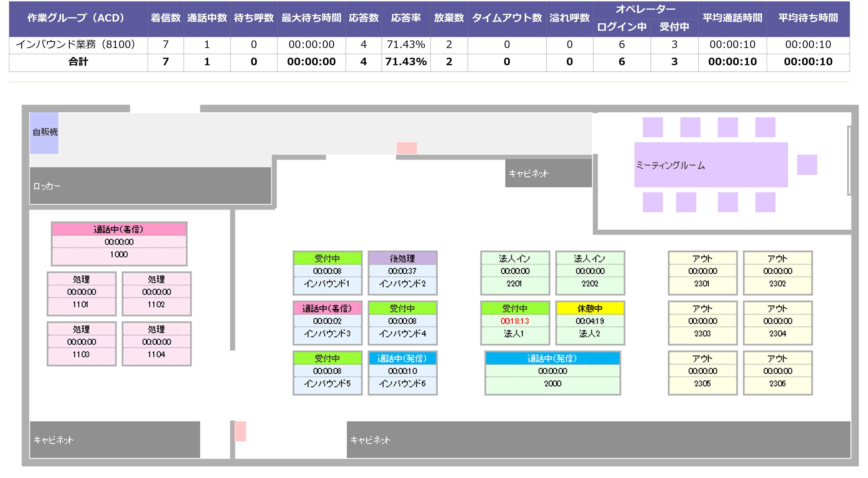Viewport: 868px width, 478px height.
Task: Click seat 2000 showing 通話中（発信）
Action: click(552, 374)
